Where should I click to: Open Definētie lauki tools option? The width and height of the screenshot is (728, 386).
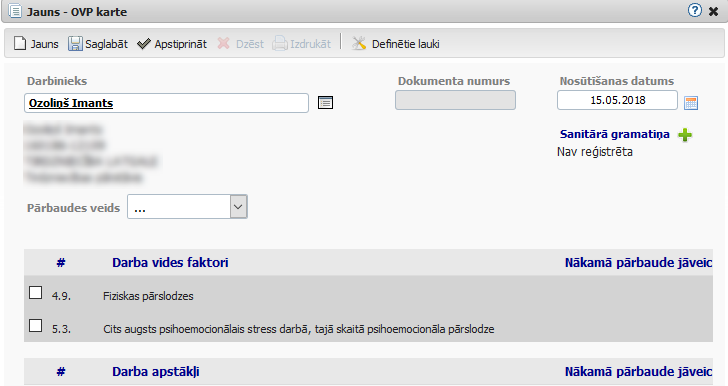click(396, 44)
